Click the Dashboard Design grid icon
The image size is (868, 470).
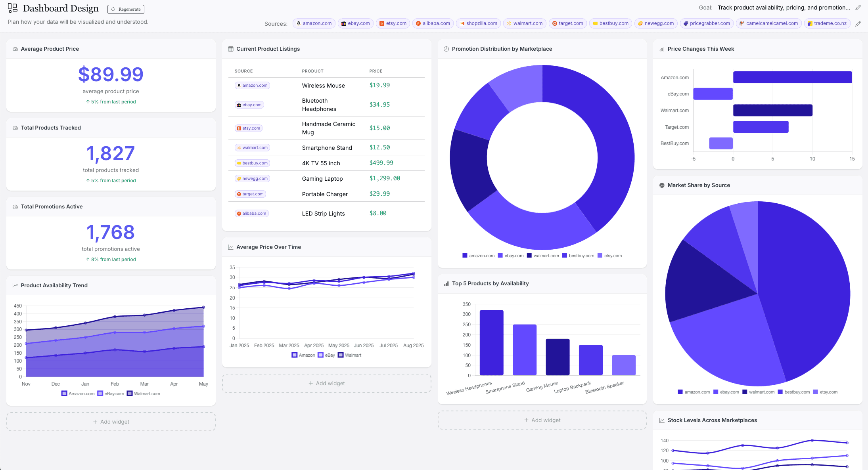pyautogui.click(x=13, y=8)
